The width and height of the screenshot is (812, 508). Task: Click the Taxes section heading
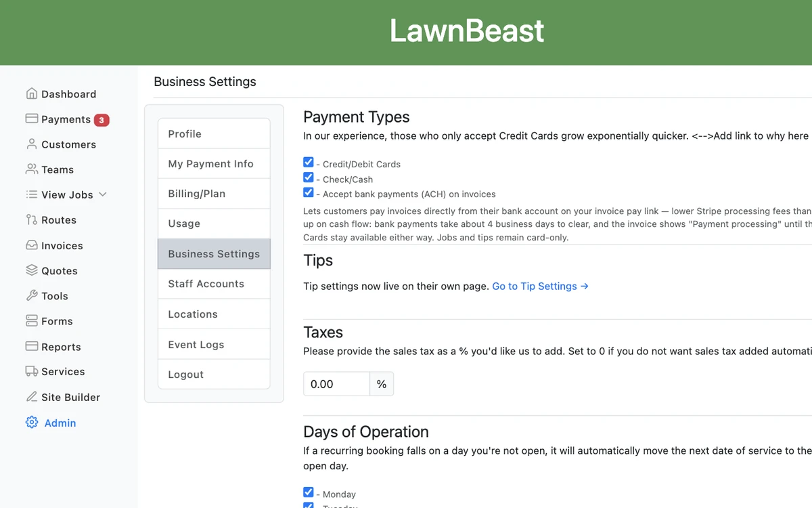point(323,333)
